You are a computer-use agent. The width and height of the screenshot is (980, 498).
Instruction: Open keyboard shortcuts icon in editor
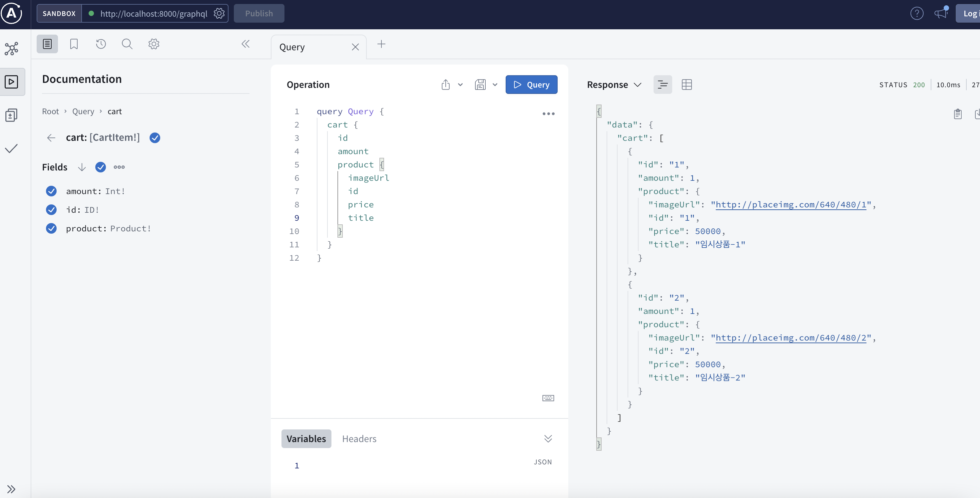click(x=548, y=398)
